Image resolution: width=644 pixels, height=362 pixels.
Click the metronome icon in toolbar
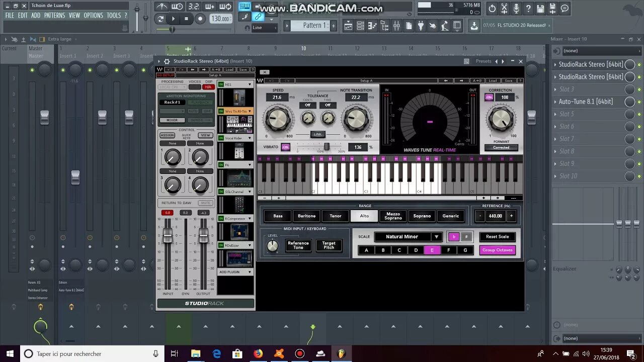(162, 7)
